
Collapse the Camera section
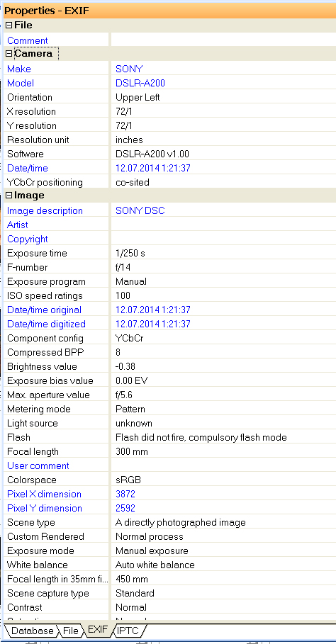coord(9,54)
